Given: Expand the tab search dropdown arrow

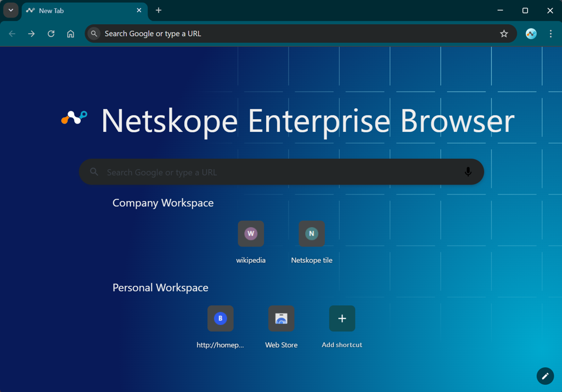Looking at the screenshot, I should 11,10.
